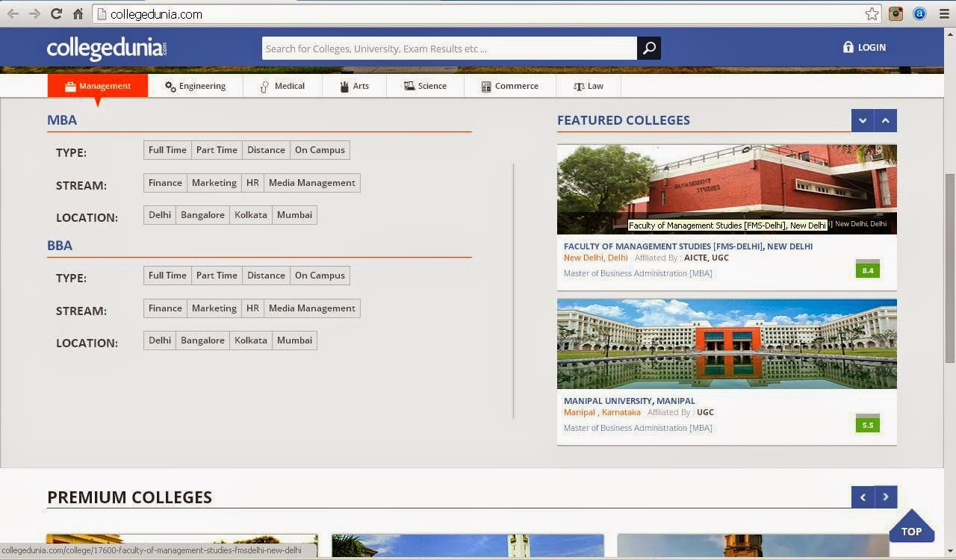This screenshot has height=560, width=956.
Task: Pick Distance under BBA type
Action: tap(266, 276)
